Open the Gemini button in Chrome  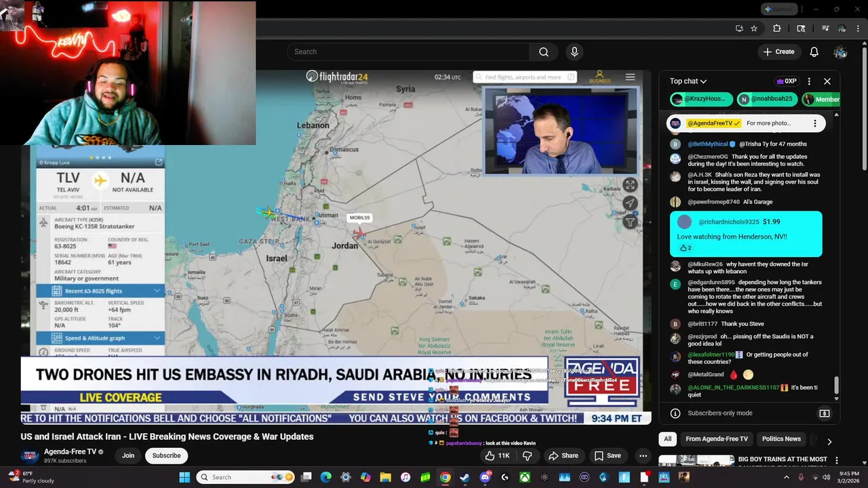pyautogui.click(x=778, y=9)
